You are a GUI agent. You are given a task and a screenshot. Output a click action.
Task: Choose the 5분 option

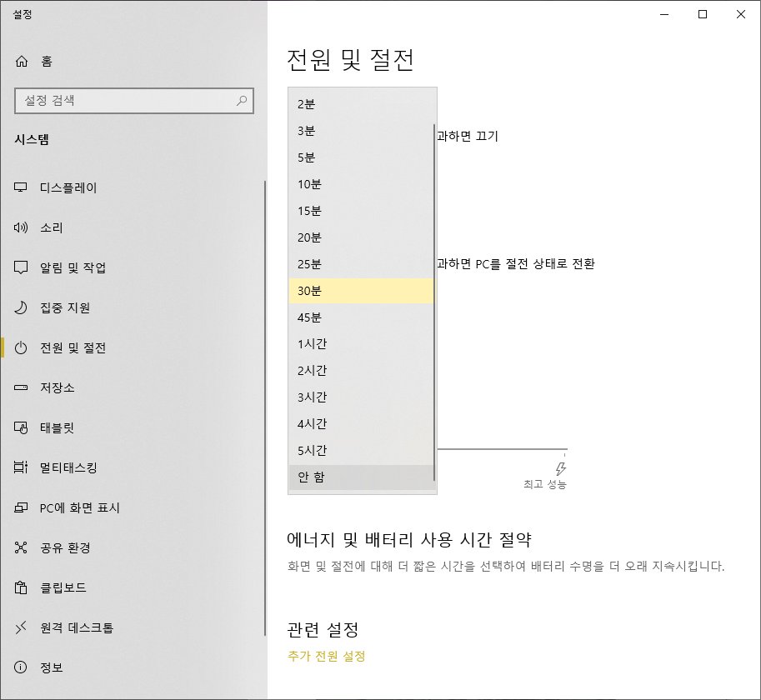pos(361,157)
